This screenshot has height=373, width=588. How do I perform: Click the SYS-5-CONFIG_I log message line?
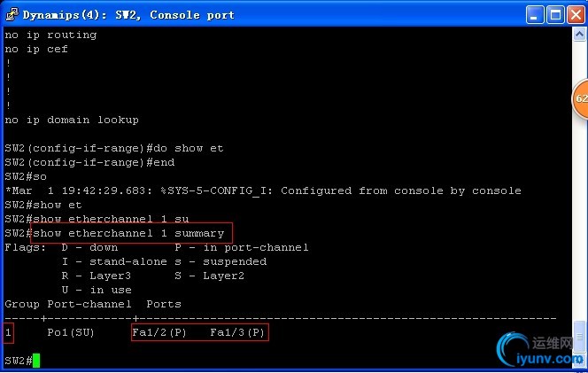(263, 191)
